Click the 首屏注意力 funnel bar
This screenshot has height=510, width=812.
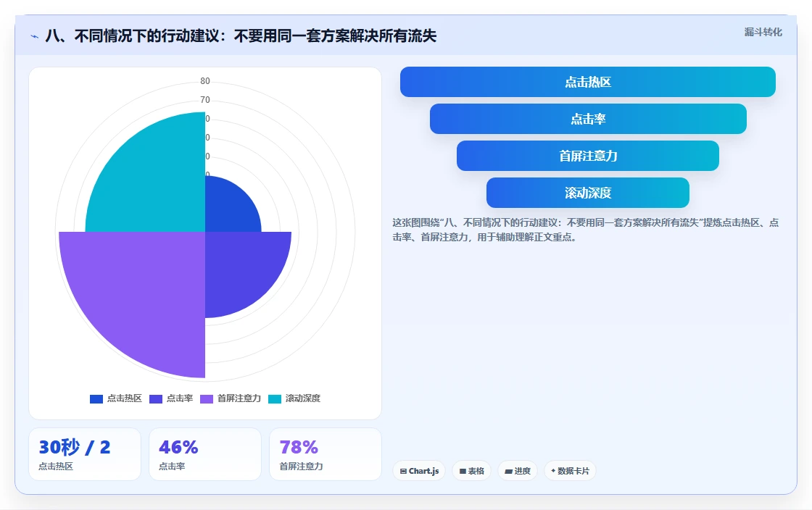point(588,156)
